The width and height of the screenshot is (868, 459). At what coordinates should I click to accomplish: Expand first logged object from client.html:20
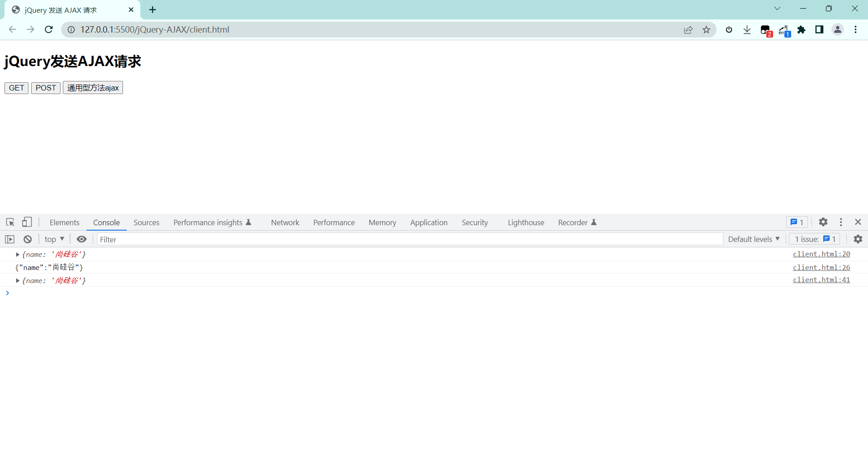18,255
